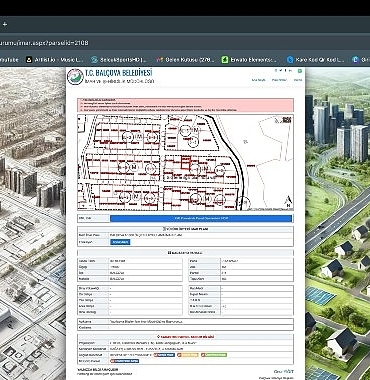
Task: Click the small blue button under plan section
Action: [120, 242]
